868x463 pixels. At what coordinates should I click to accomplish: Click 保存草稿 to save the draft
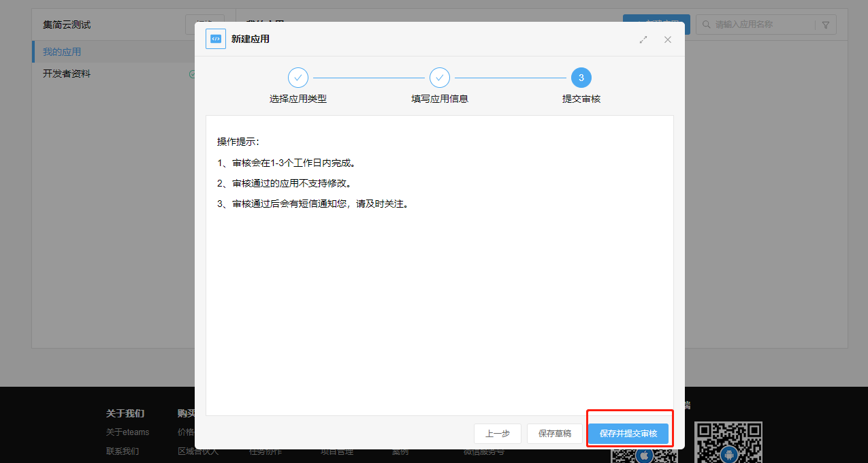pos(555,433)
